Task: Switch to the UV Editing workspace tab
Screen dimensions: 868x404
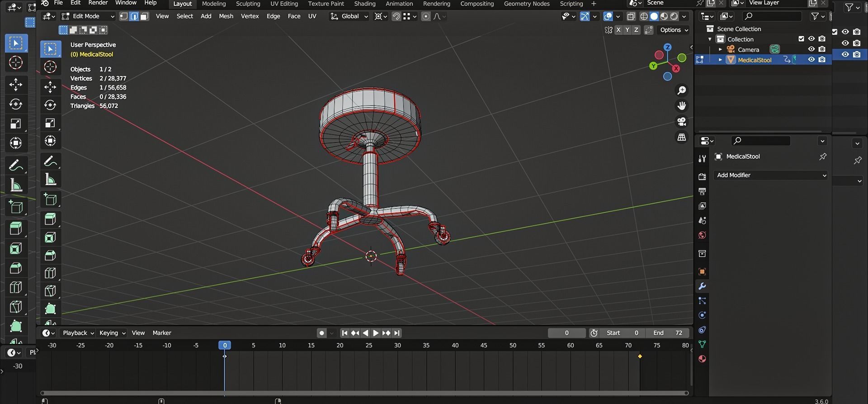Action: [284, 4]
